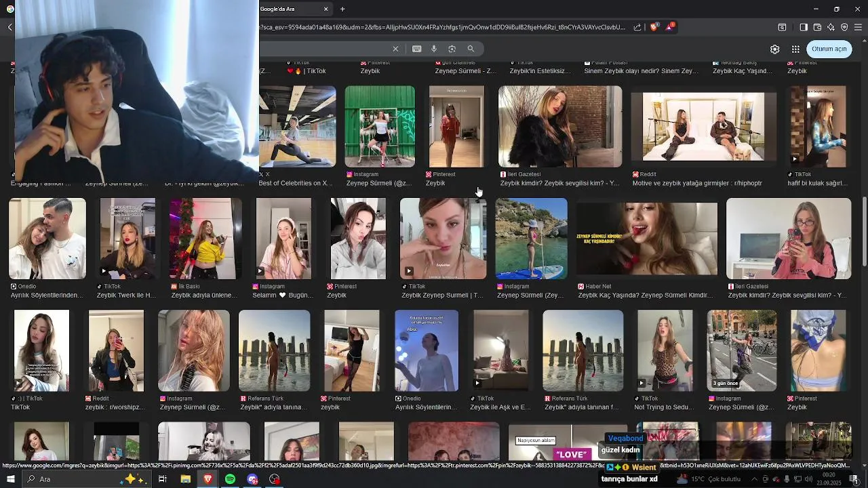
Task: Open Brave VPN shield icon
Action: coord(844,27)
